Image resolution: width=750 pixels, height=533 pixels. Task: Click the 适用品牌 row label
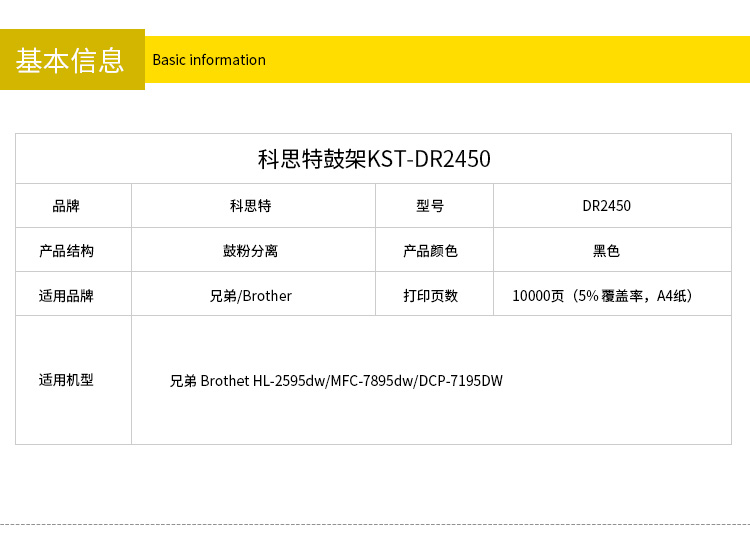[x=66, y=296]
